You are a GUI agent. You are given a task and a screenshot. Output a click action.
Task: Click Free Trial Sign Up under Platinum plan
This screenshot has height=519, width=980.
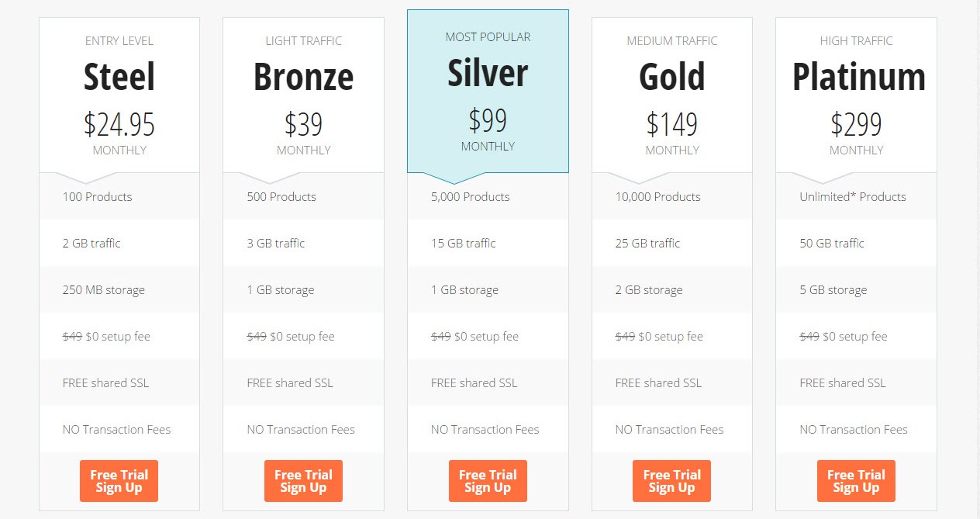(x=856, y=481)
